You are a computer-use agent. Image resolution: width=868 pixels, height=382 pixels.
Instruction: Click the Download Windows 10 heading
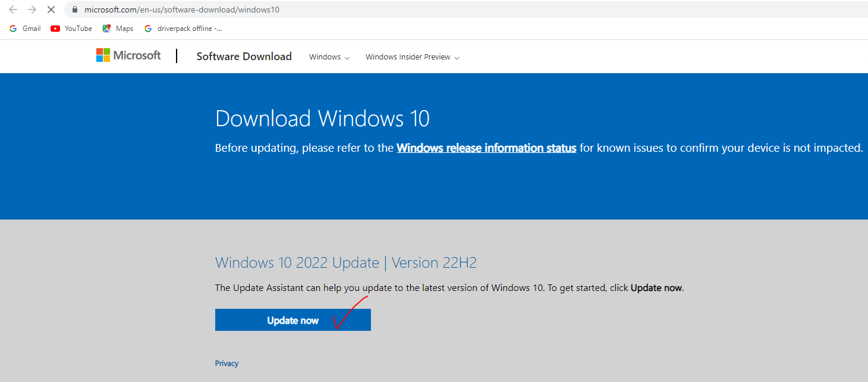(x=322, y=118)
